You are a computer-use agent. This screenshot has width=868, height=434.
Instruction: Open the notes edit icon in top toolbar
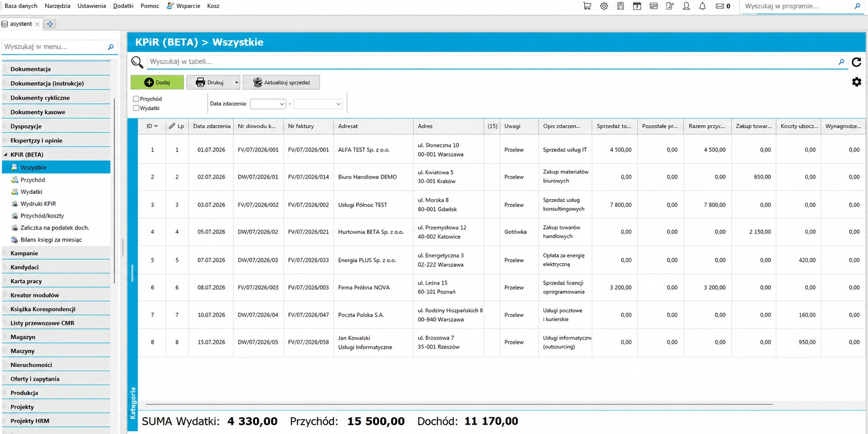670,6
